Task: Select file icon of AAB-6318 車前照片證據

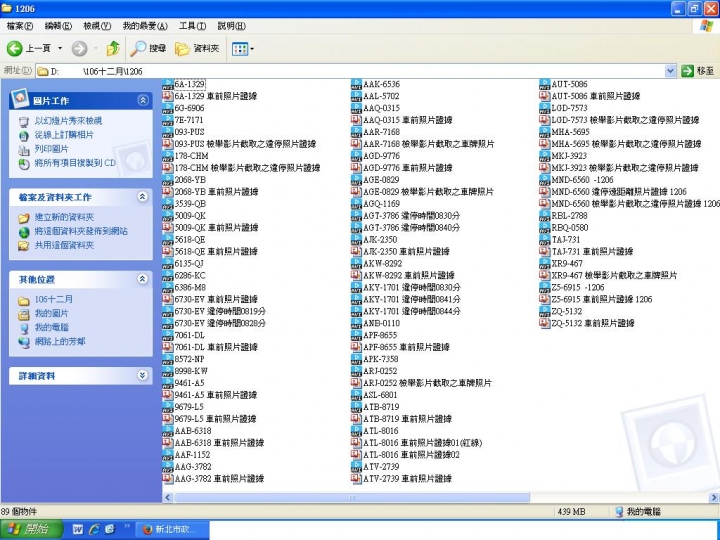Action: click(168, 443)
